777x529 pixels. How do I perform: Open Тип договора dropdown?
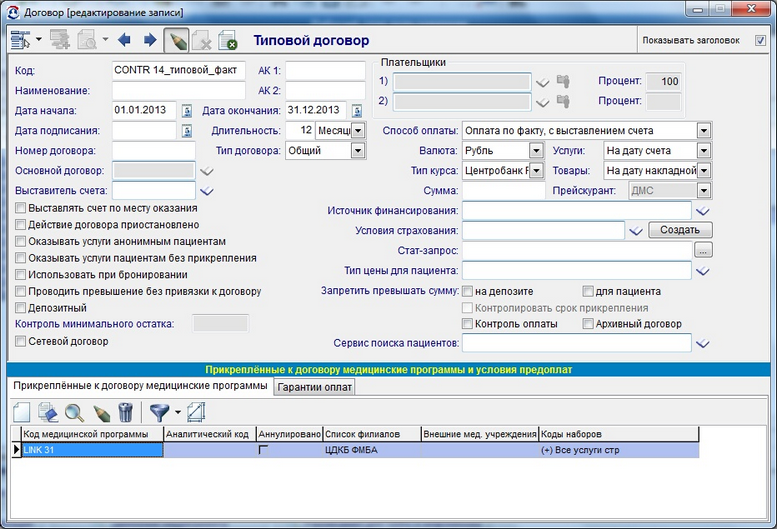click(358, 151)
